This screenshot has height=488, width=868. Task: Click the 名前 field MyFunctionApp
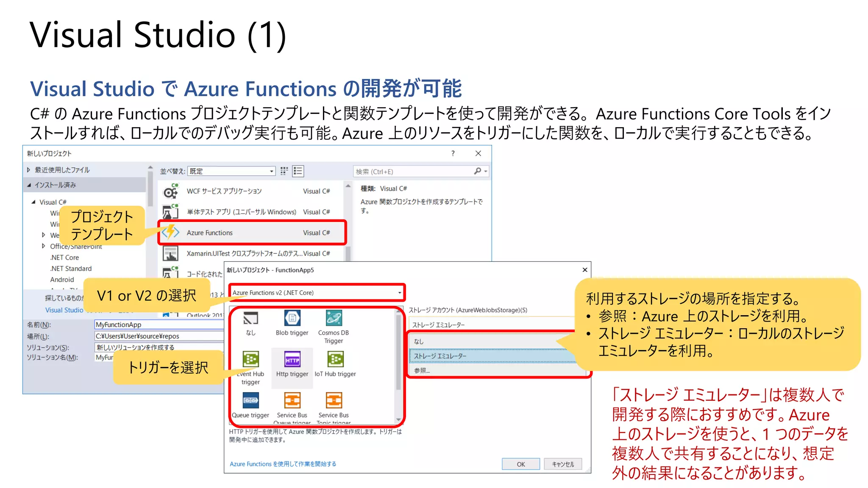tap(159, 324)
